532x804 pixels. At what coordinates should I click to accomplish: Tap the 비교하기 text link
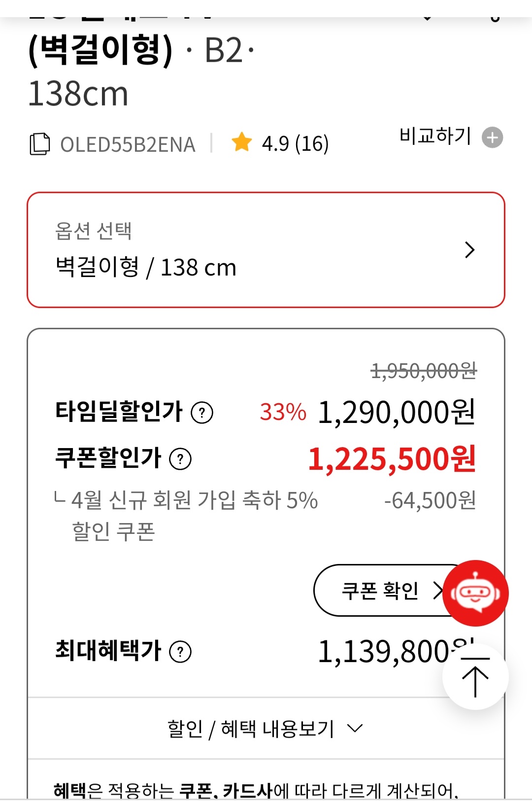coord(435,136)
